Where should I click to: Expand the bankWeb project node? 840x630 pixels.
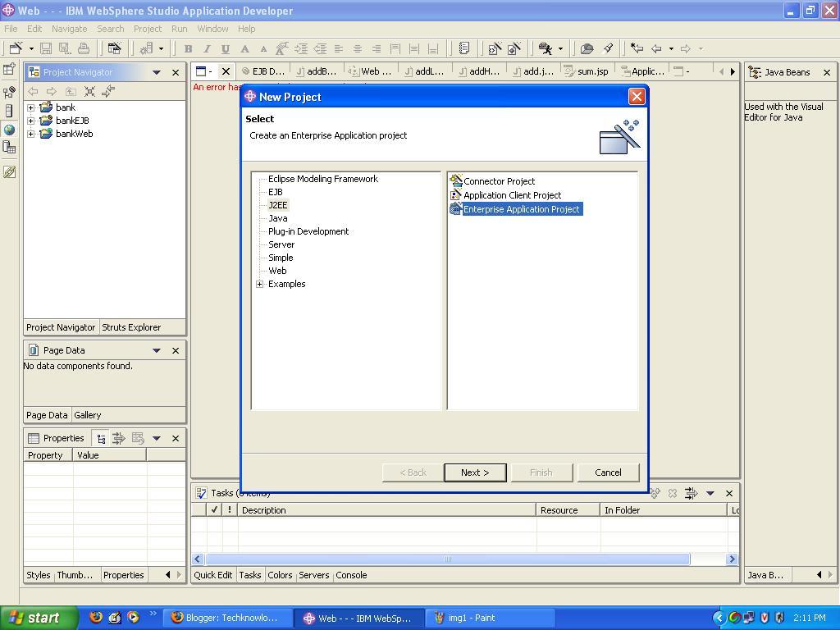[31, 134]
